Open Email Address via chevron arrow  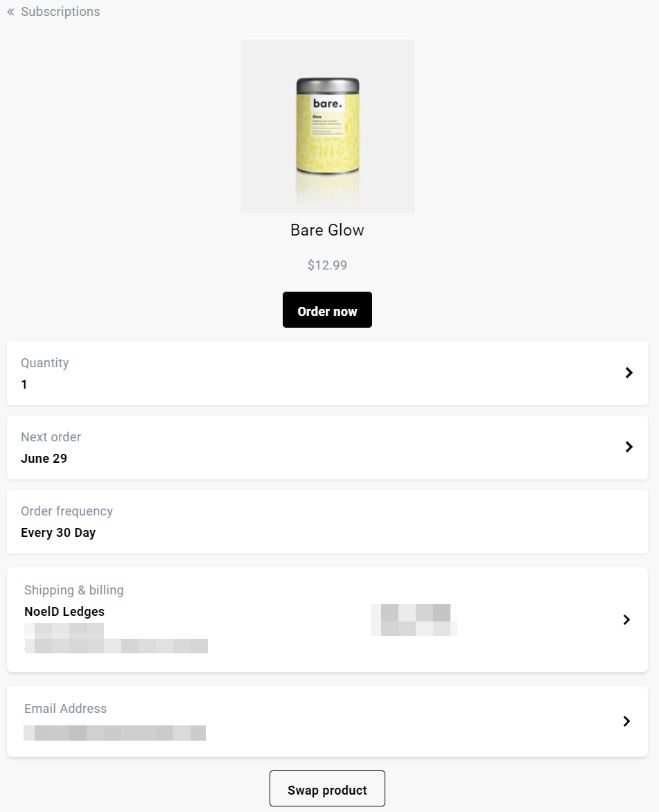coord(626,721)
